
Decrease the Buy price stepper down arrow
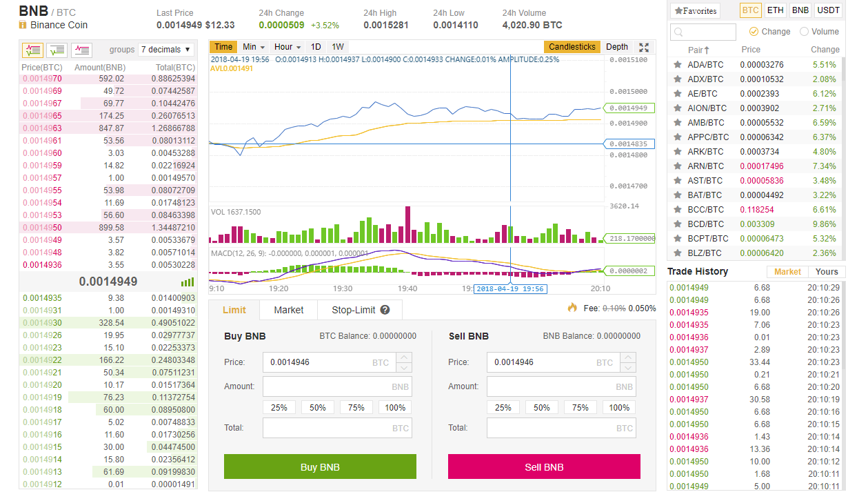(405, 367)
